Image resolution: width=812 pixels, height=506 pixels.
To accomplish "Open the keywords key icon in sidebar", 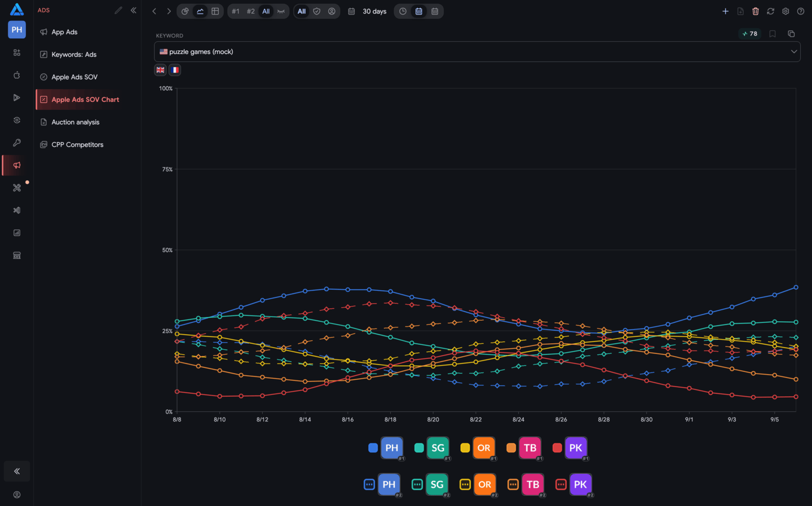I will 17,143.
